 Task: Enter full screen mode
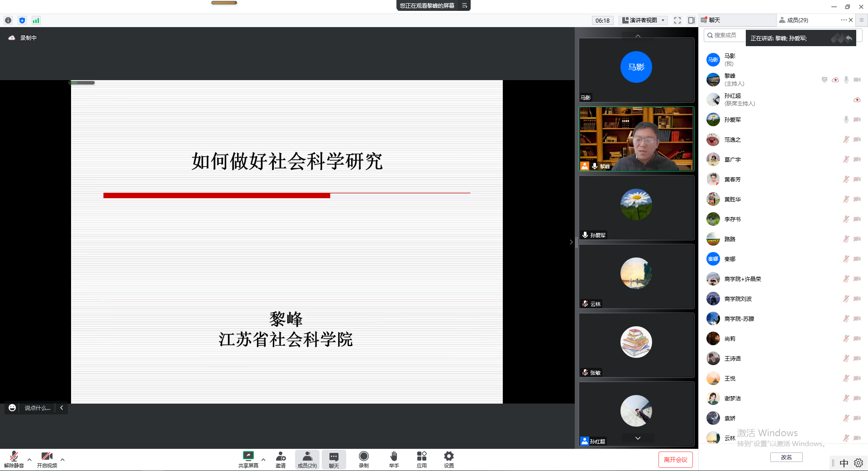pyautogui.click(x=677, y=20)
